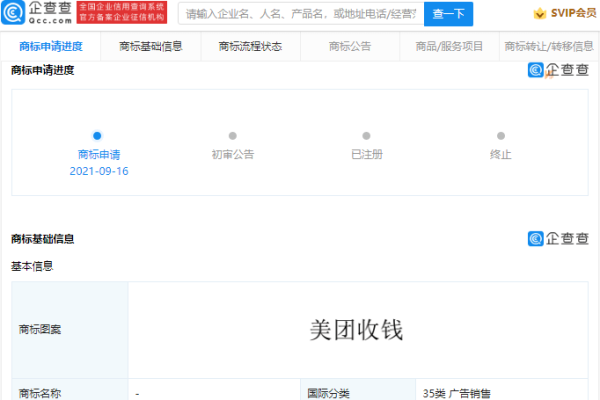Click the 商标图案 row header cell
The width and height of the screenshot is (600, 400).
coord(70,330)
